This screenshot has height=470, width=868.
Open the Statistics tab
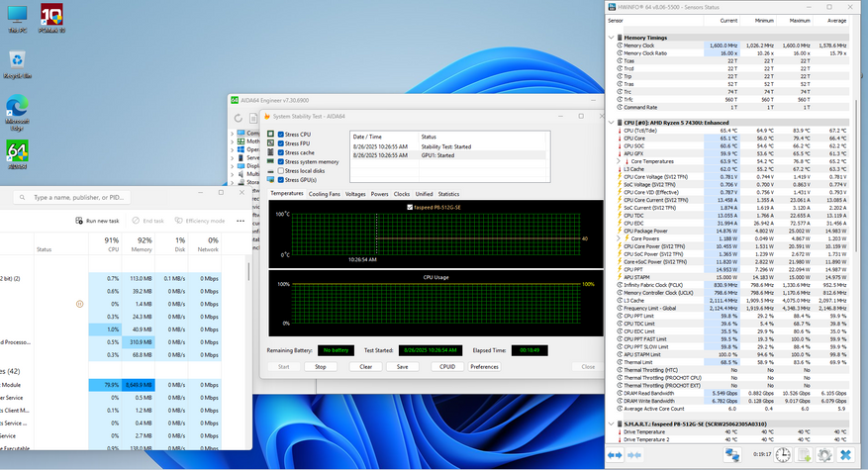[x=448, y=194]
